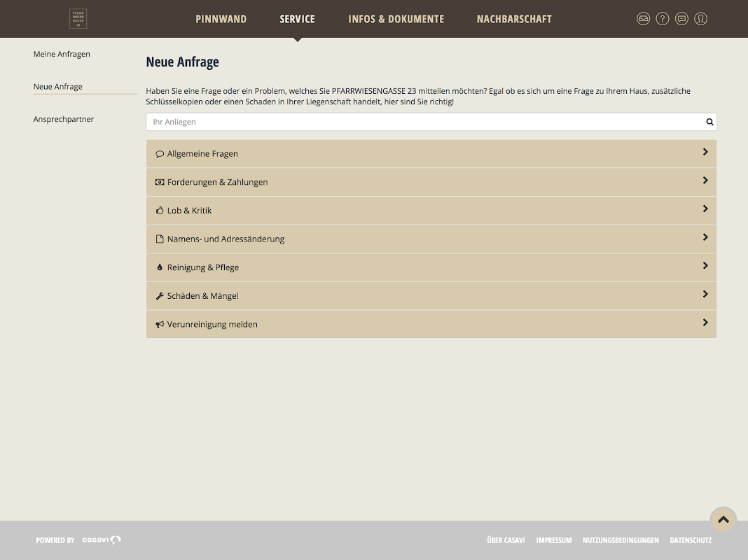Select the Service tab
Image resolution: width=748 pixels, height=560 pixels.
(x=297, y=19)
